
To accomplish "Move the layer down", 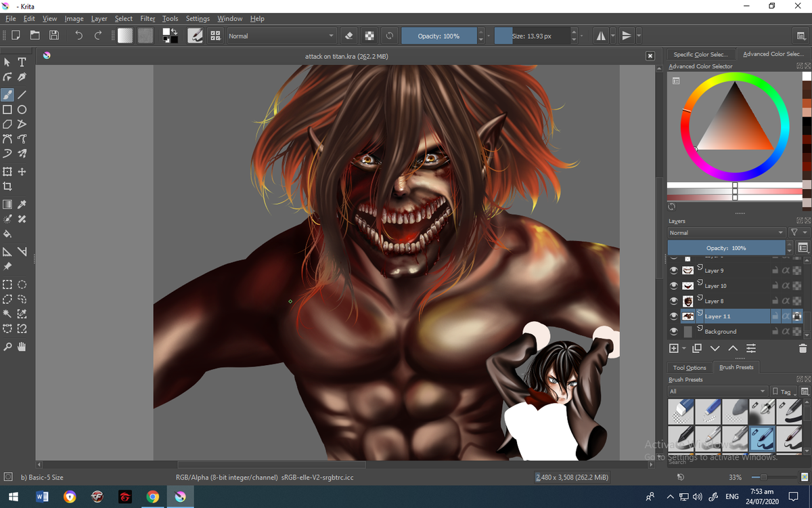I will click(x=715, y=348).
